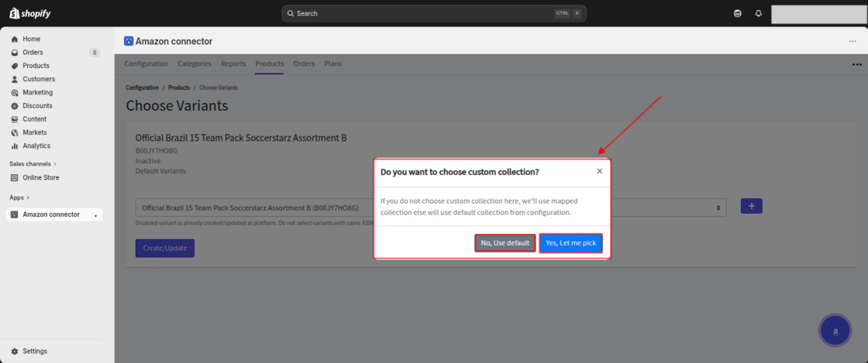The height and width of the screenshot is (363, 868).
Task: Click the plus add-variant button
Action: [x=751, y=206]
